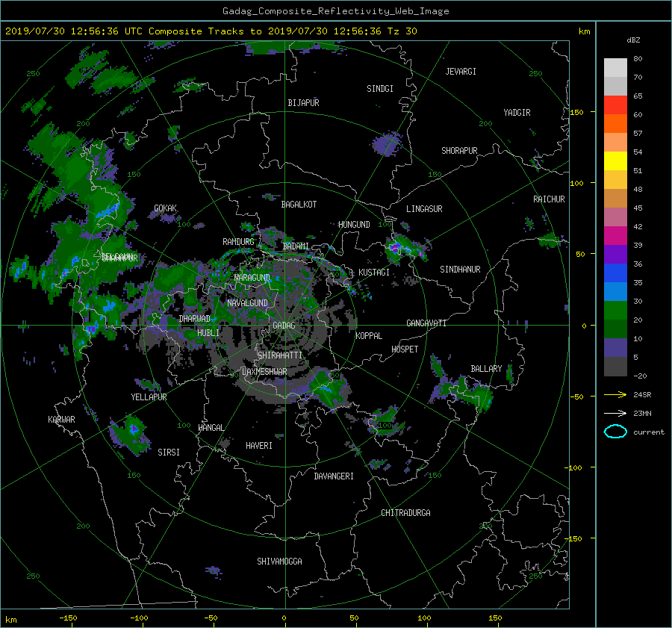672x628 pixels.
Task: Click the 'dBZ' legend heading
Action: pyautogui.click(x=633, y=40)
